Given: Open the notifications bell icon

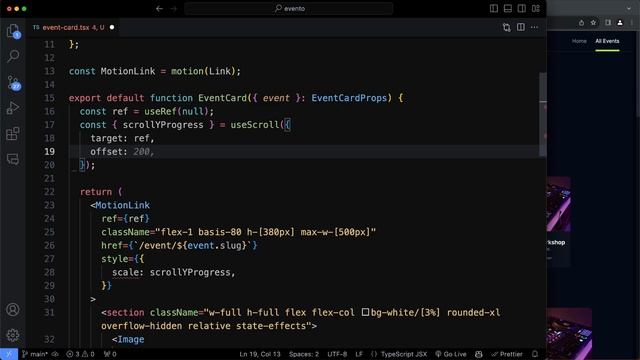Looking at the screenshot, I should click(x=535, y=354).
